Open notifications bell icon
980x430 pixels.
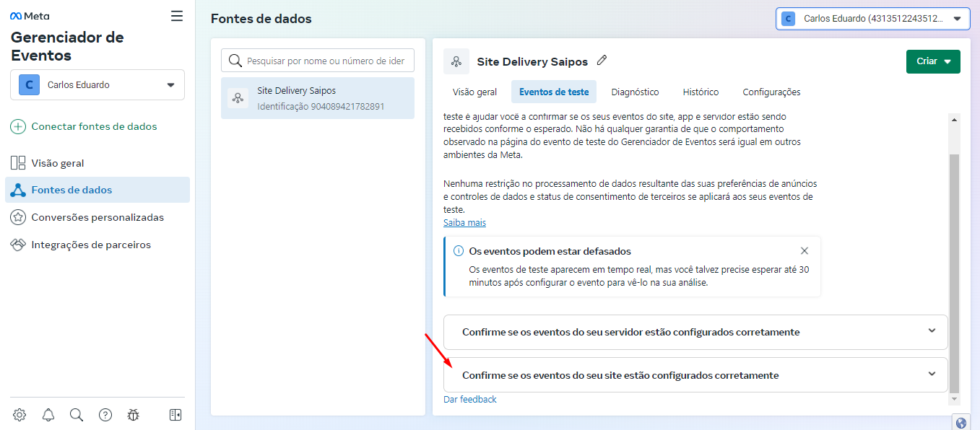click(48, 415)
